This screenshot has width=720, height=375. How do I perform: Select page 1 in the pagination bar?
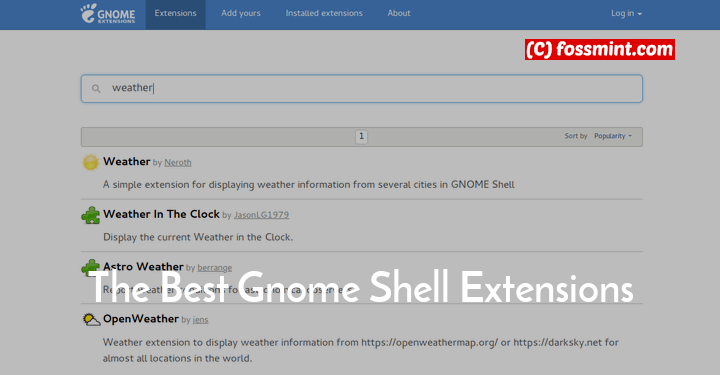tap(361, 136)
